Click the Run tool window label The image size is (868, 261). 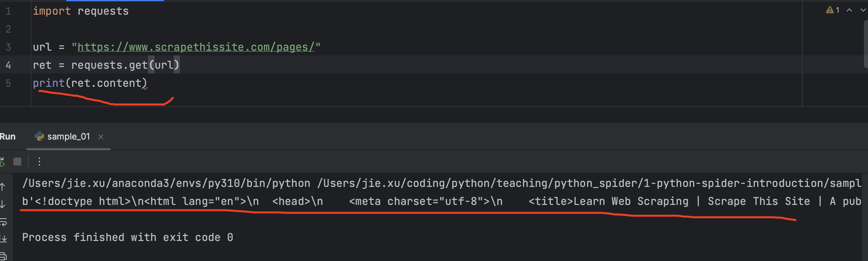(8, 137)
